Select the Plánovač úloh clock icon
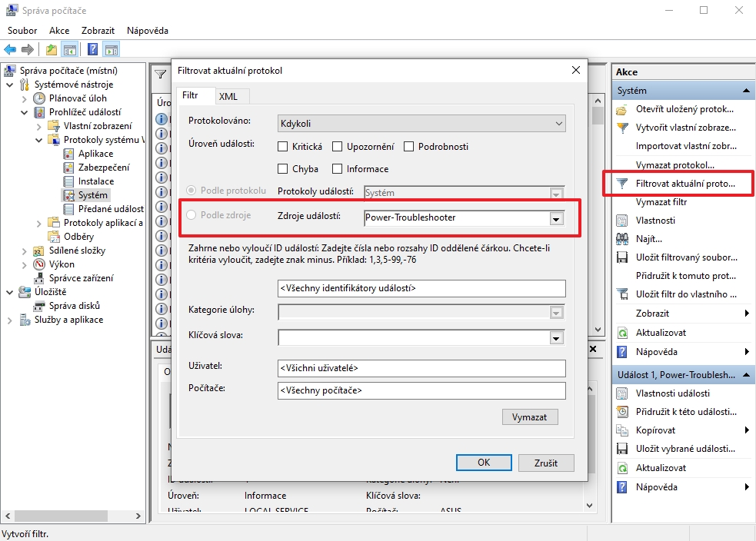The width and height of the screenshot is (756, 541). (x=39, y=98)
